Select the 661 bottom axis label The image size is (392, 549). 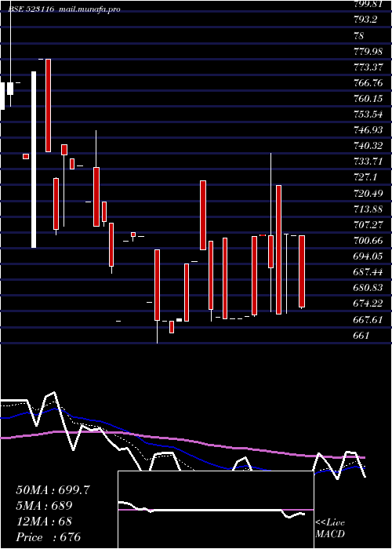tap(361, 336)
